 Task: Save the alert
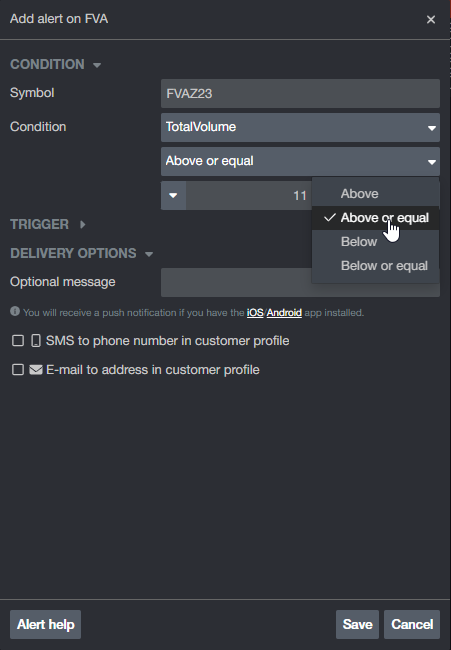coord(357,624)
